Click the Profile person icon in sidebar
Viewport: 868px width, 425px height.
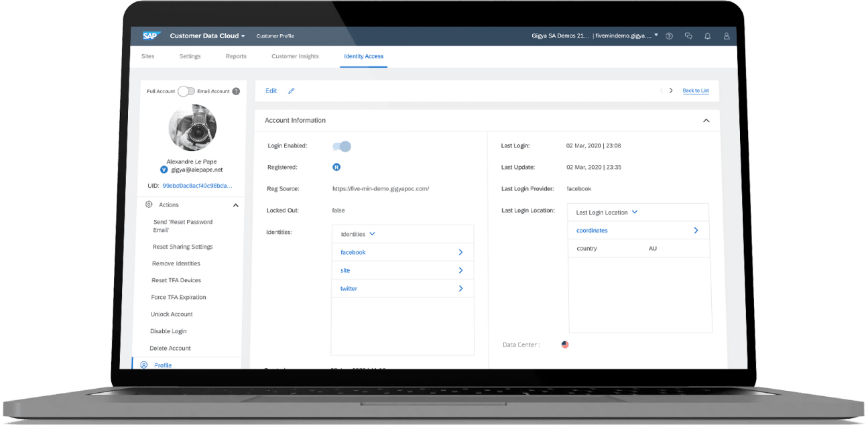(143, 365)
